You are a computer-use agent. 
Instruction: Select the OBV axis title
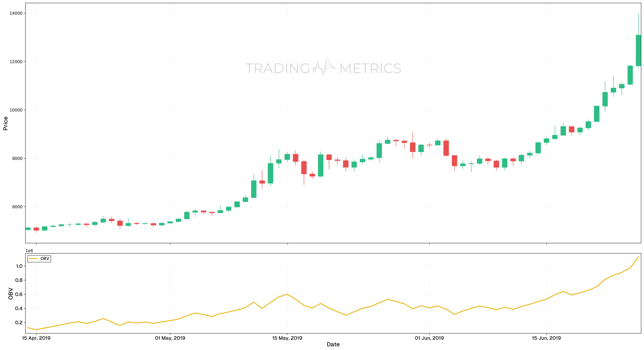(10, 294)
